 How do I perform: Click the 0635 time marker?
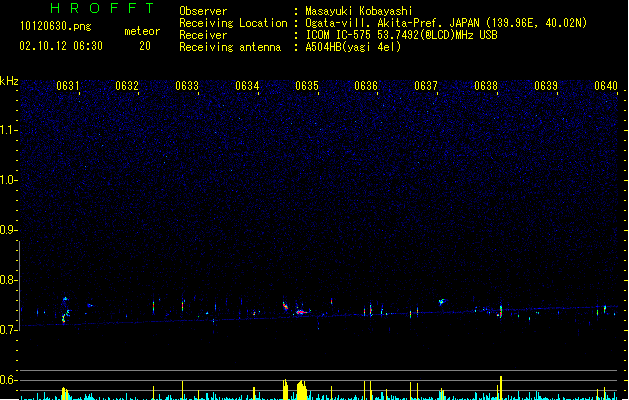(307, 86)
